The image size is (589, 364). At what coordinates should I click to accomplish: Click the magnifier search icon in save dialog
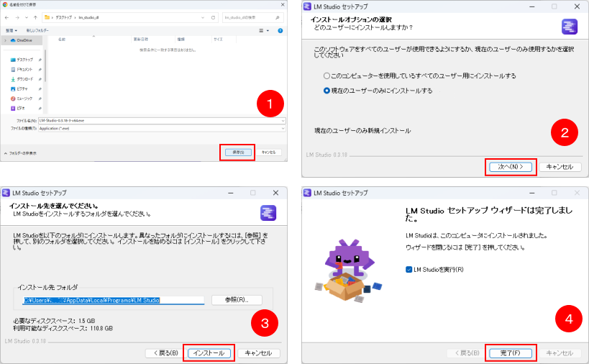click(x=278, y=18)
